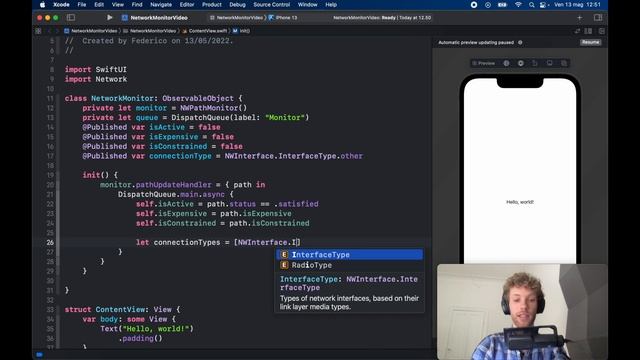Click the enum icon beside InterfaceType suggestion
The image size is (640, 360).
(x=284, y=255)
